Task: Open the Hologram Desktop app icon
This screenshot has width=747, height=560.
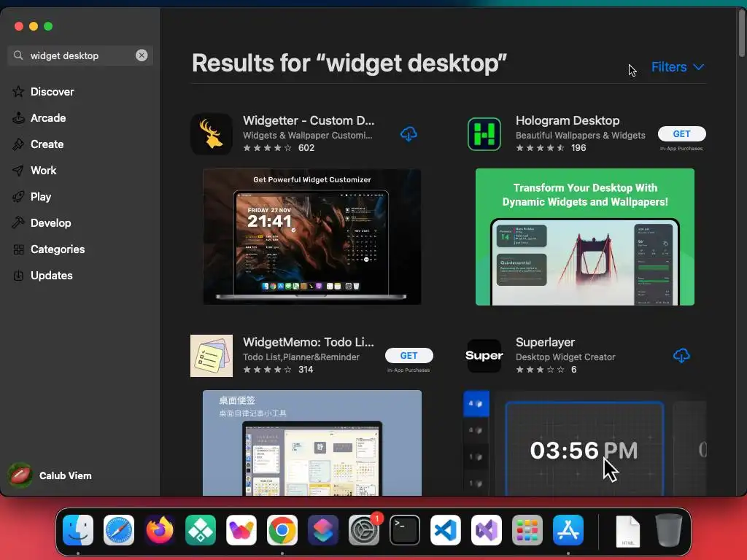Action: pos(484,134)
